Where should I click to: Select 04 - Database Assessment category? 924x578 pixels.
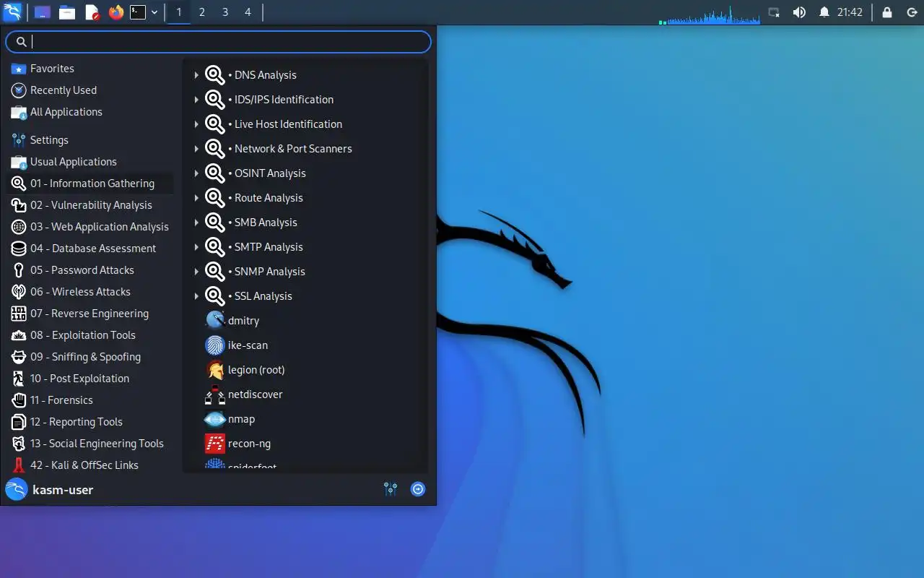[90, 249]
